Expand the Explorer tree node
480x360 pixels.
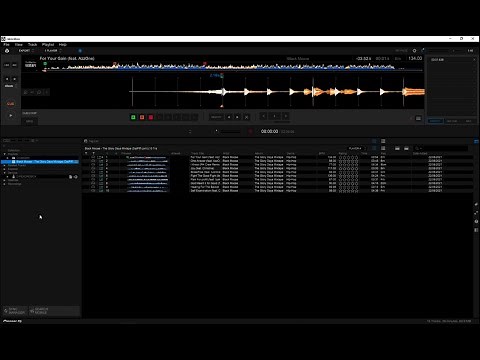pyautogui.click(x=4, y=169)
